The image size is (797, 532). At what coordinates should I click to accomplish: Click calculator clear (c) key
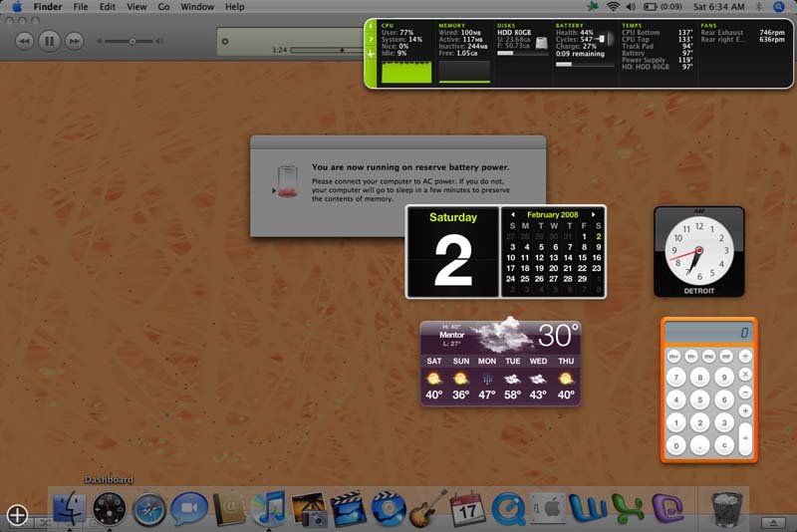[724, 445]
